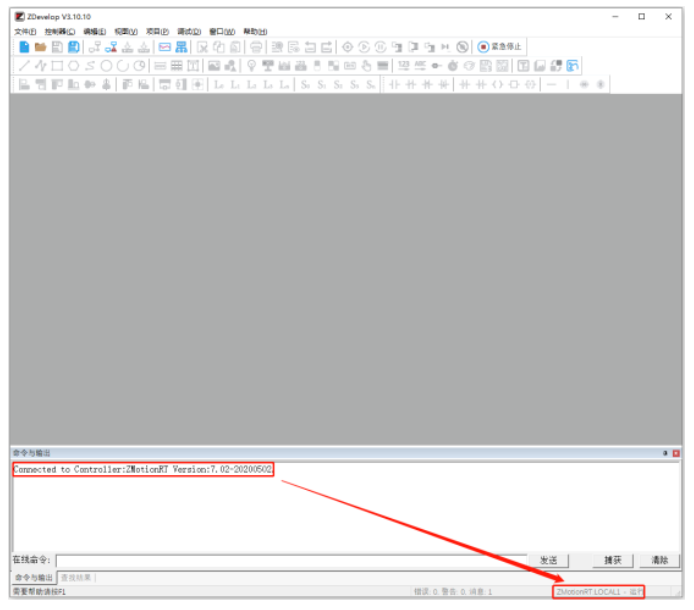Open a project with the folder icon
This screenshot has height=610, width=694.
40,46
